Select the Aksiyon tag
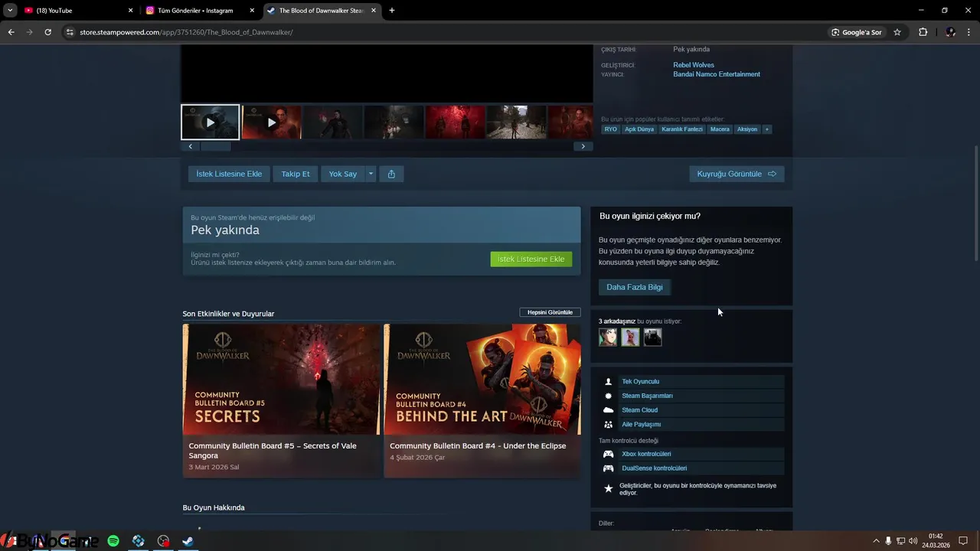 (x=747, y=129)
